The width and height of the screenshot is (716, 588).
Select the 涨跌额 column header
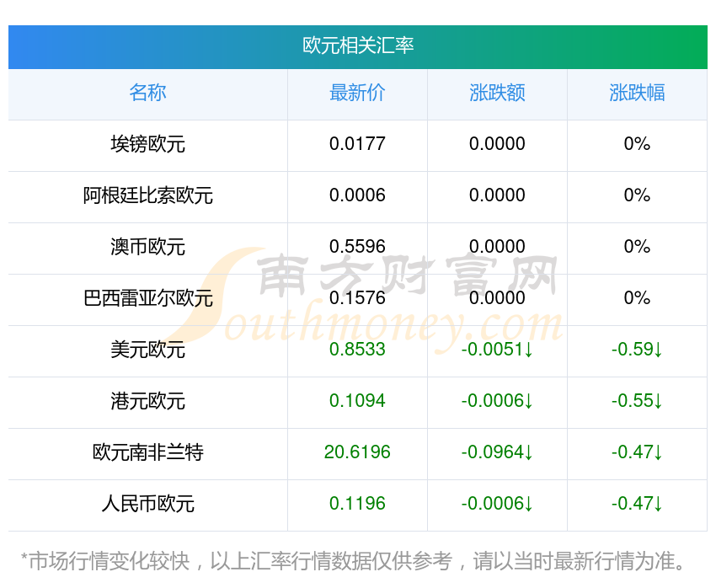(497, 93)
